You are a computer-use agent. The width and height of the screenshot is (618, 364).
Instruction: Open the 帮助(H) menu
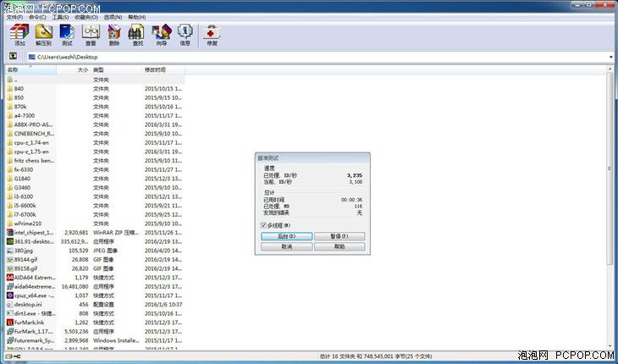[137, 17]
